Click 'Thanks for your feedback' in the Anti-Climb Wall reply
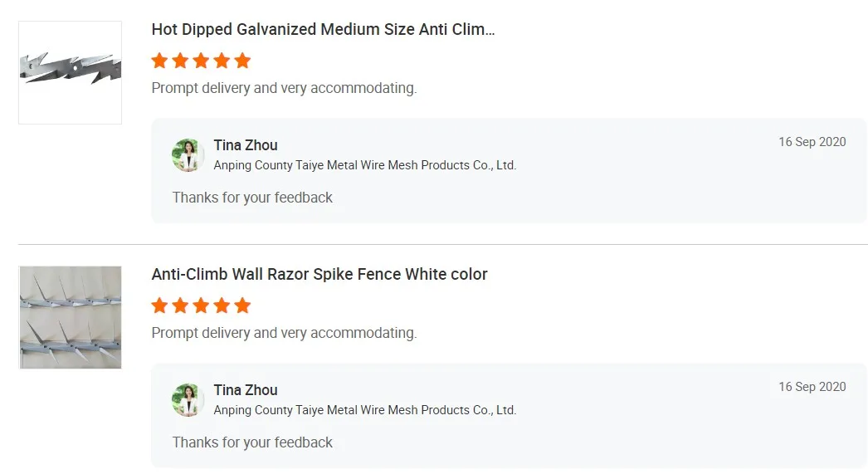 [x=252, y=442]
